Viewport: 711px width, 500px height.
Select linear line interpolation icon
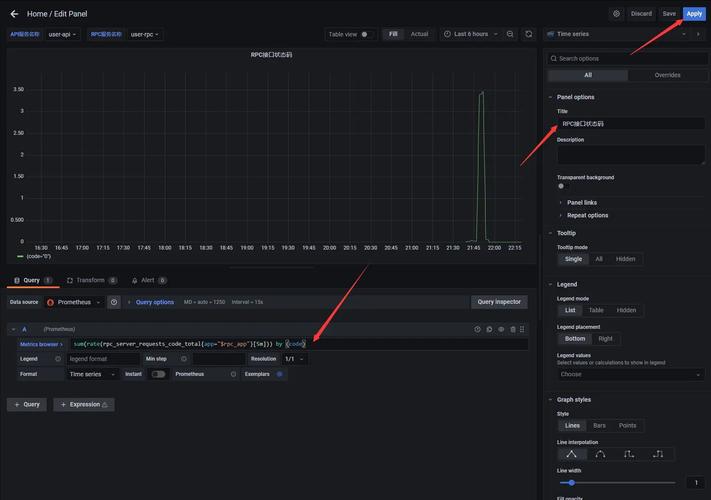pyautogui.click(x=571, y=454)
